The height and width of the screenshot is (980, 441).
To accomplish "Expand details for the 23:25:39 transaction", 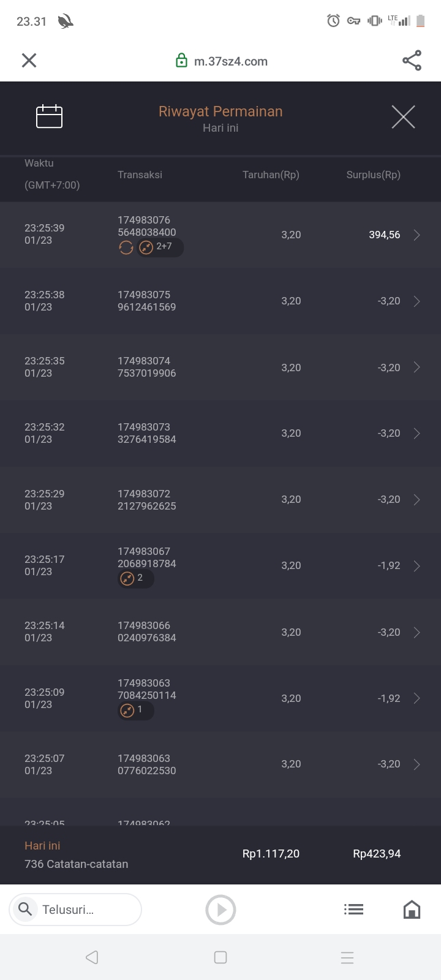I will [417, 235].
